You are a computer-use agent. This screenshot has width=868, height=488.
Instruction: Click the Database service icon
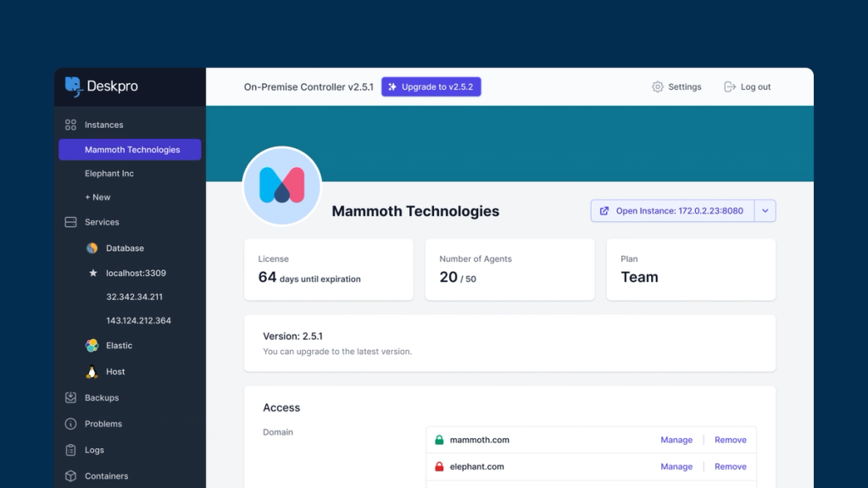(92, 248)
